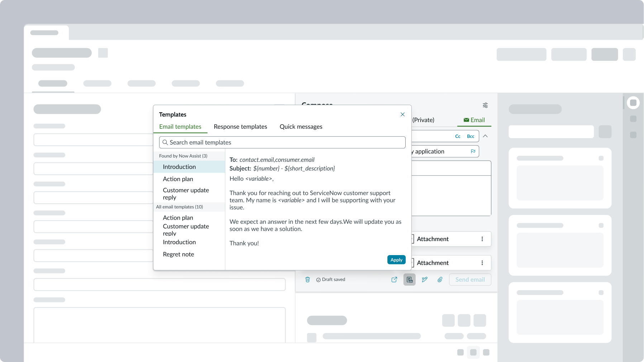Open the second Attachment's three-dot menu
Viewport: 644px width, 362px height.
coord(483,263)
